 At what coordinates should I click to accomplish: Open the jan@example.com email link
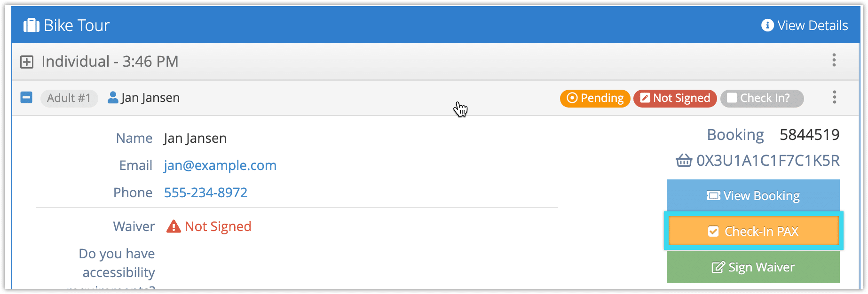coord(220,165)
